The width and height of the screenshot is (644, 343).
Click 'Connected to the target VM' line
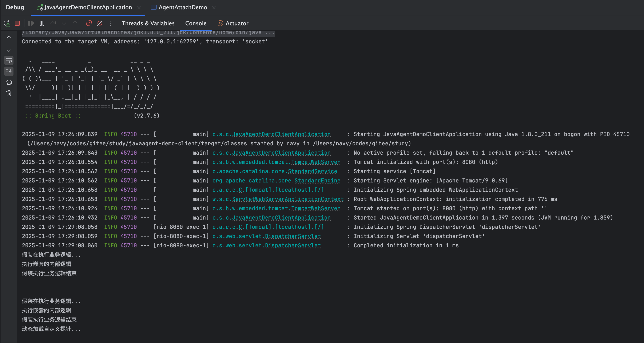click(145, 42)
